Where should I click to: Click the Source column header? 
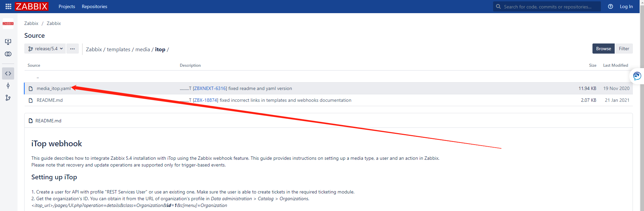coord(34,65)
